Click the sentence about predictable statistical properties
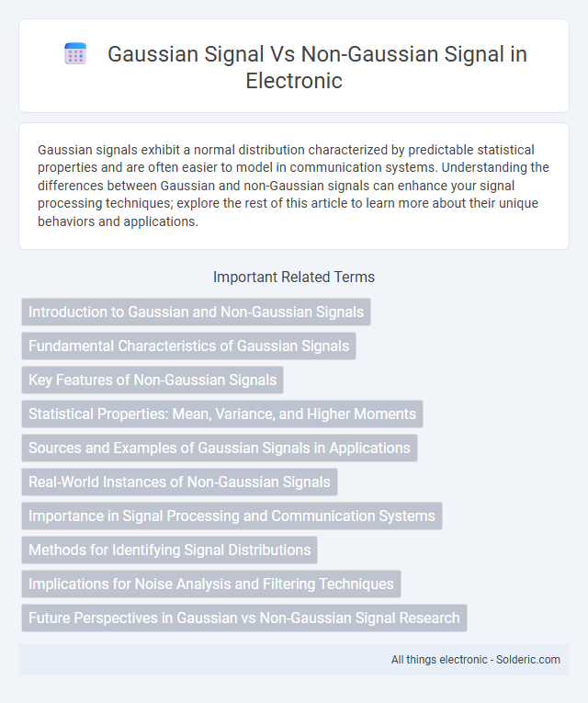The width and height of the screenshot is (588, 703). pos(286,159)
